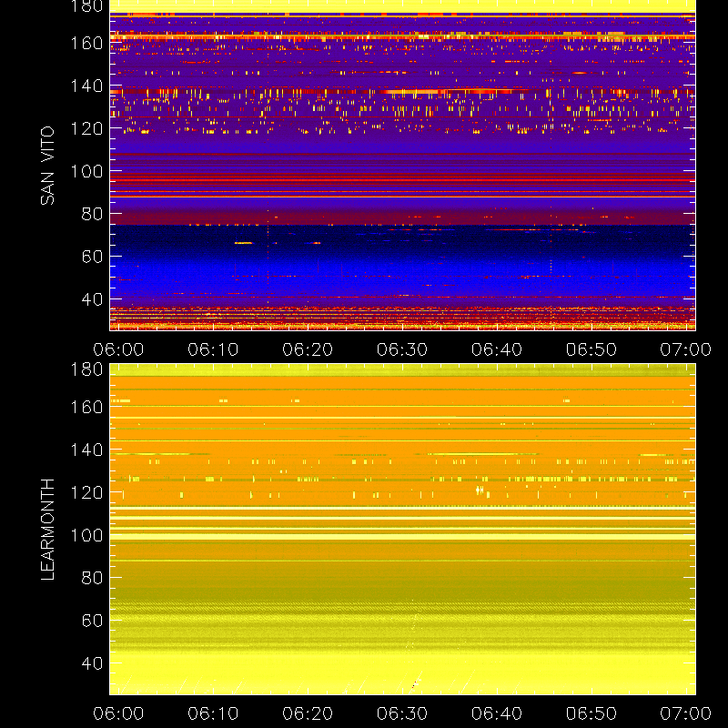Click the 06:10 time label below San Vito plot
728x728 pixels.
213,349
